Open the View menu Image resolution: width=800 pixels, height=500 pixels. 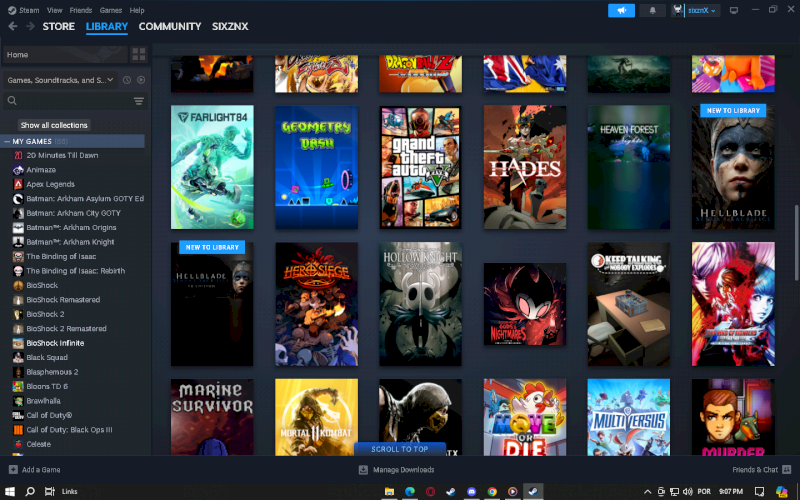point(54,10)
